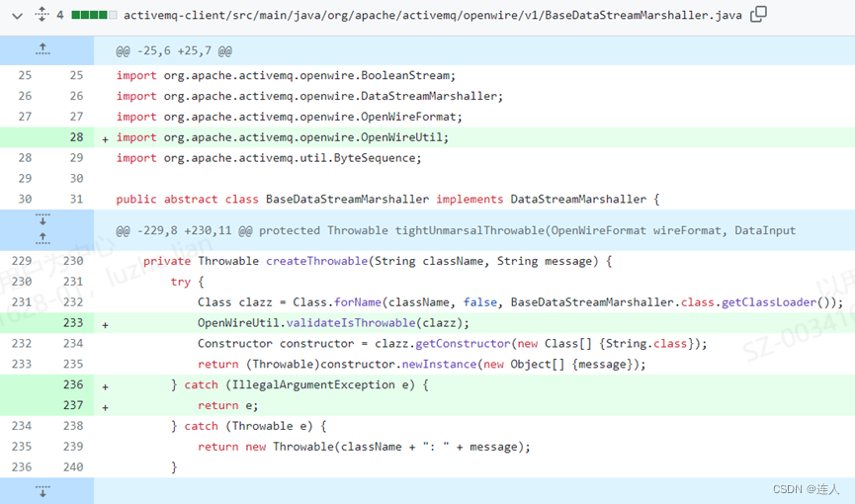Select the 'try {' line at 231

(x=187, y=282)
